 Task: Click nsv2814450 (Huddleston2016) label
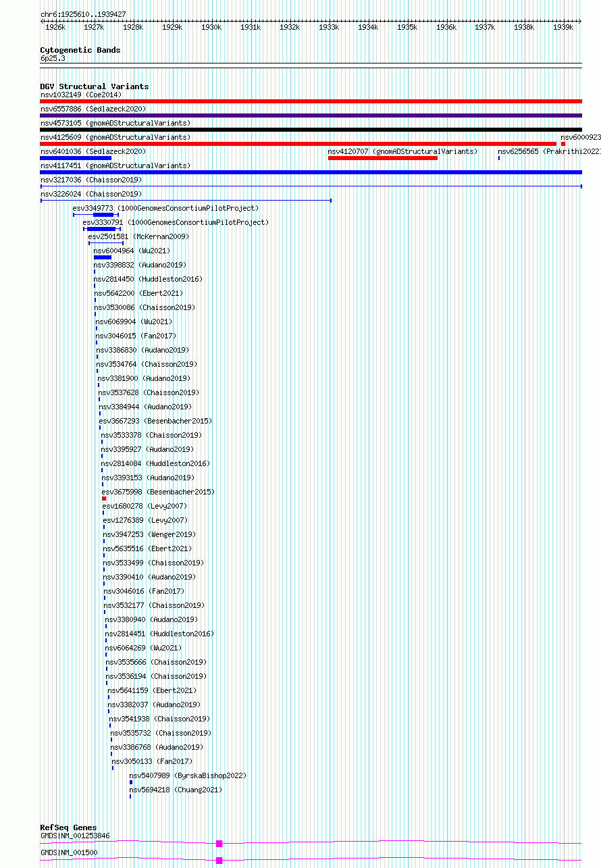(x=148, y=279)
